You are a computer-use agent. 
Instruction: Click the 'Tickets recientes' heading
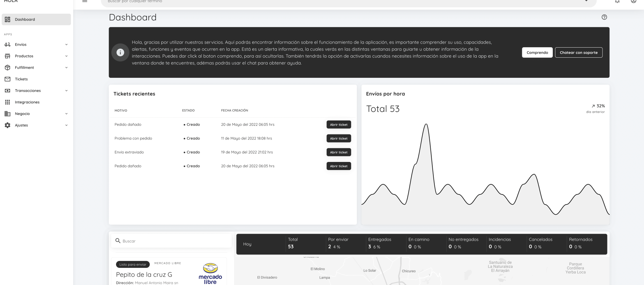pos(134,94)
